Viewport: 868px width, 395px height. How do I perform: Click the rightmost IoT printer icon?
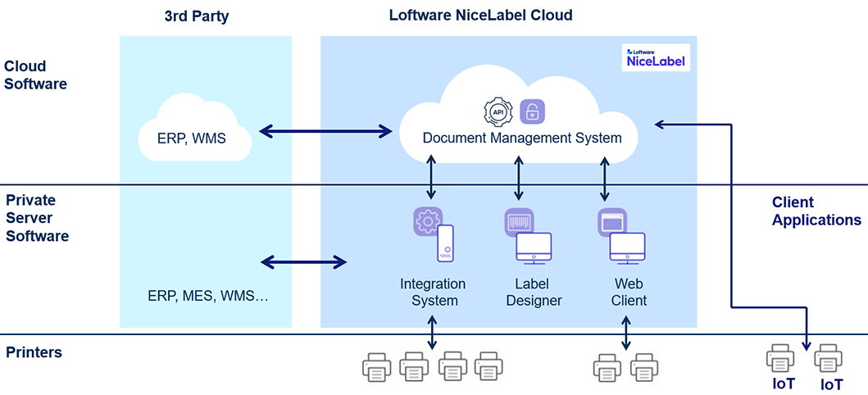click(x=829, y=358)
